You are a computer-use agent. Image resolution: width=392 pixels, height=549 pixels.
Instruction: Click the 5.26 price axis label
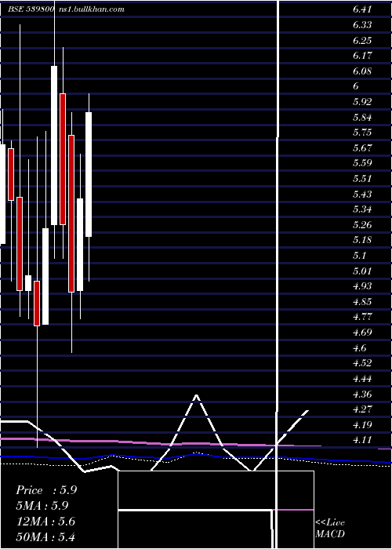[x=362, y=224]
